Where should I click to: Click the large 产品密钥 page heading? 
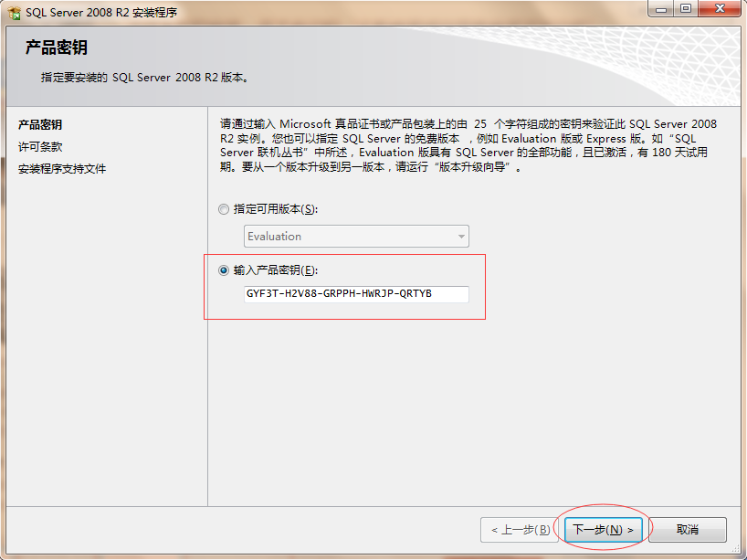pos(57,48)
